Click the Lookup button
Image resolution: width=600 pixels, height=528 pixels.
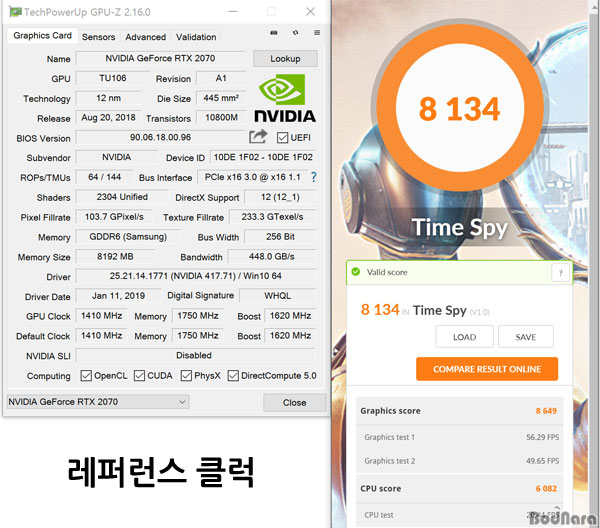[285, 59]
